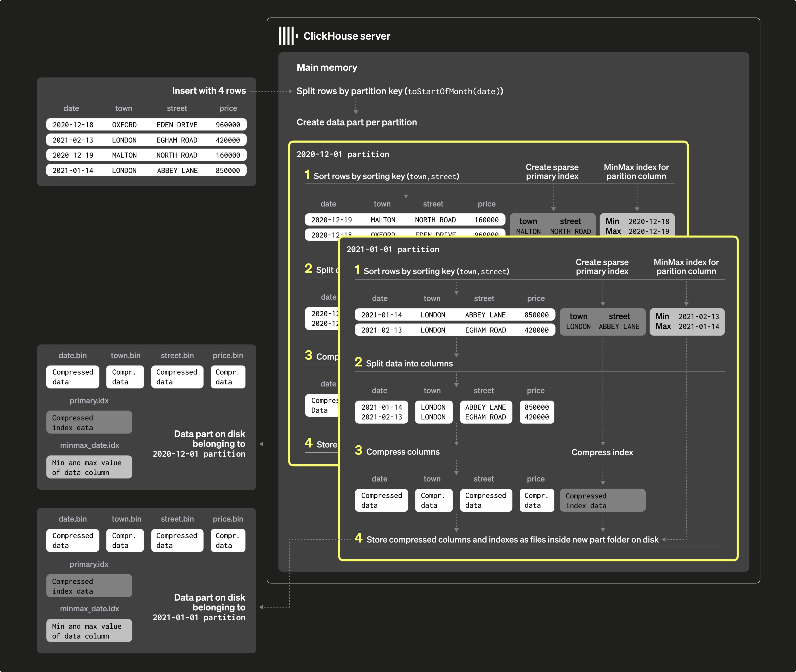Select the LONDON ABBEY LANE 850000 insert row

coord(146,170)
